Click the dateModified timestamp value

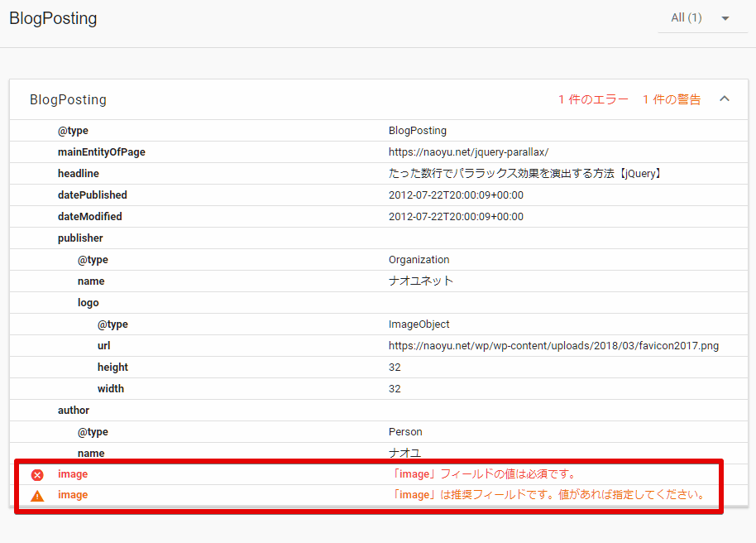click(456, 217)
